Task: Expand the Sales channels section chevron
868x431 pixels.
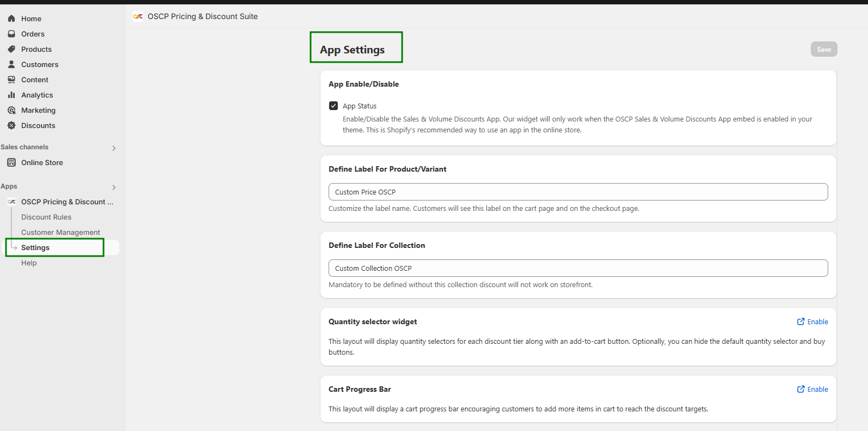Action: (114, 148)
